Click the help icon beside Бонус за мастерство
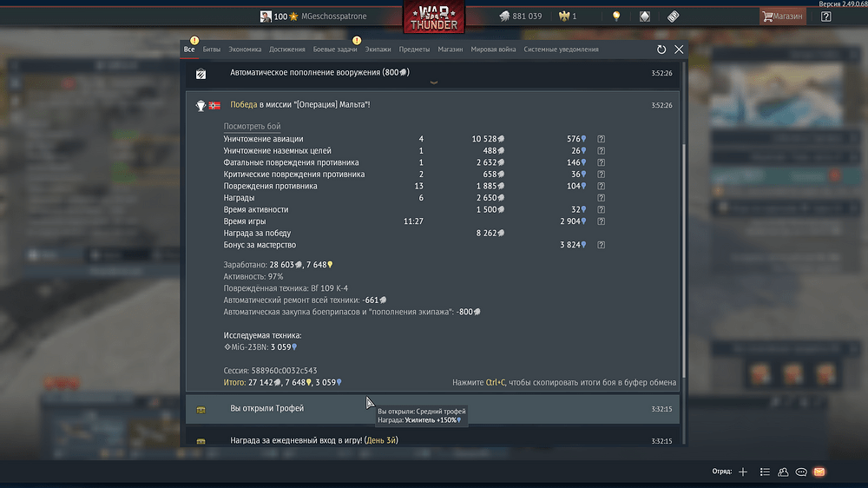The image size is (868, 488). pos(601,245)
